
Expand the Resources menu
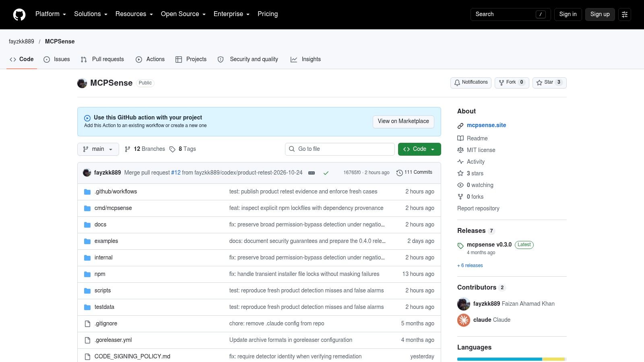click(134, 14)
